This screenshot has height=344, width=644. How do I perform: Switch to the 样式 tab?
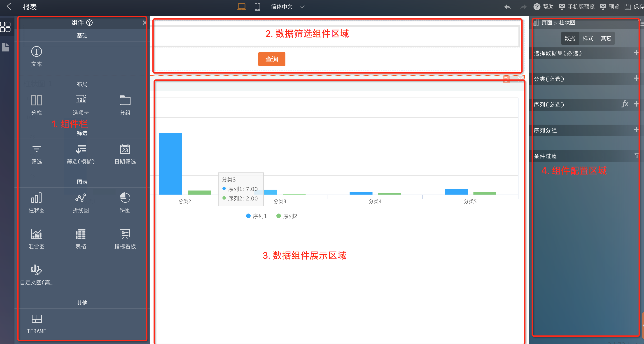click(588, 38)
